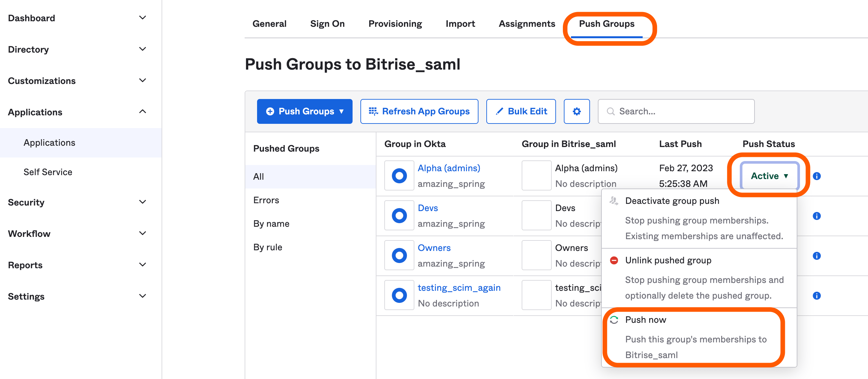
Task: Open the blue Push Groups dropdown button
Action: coord(304,111)
